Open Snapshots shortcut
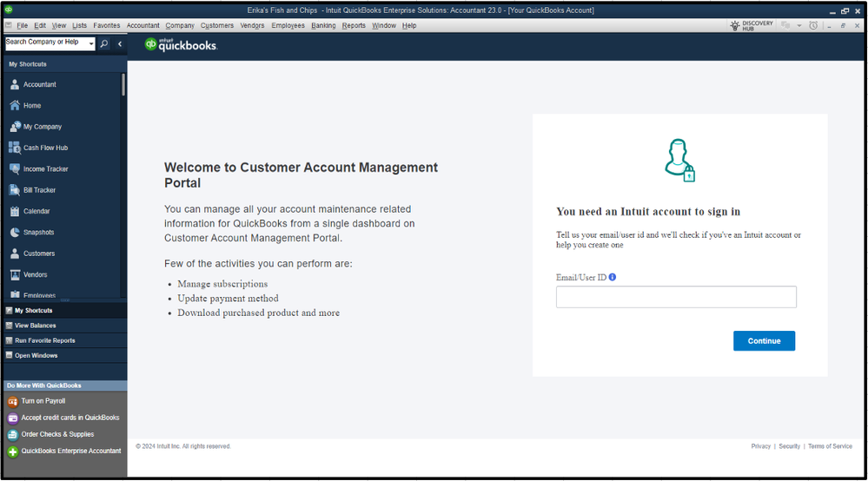Viewport: 868px width, 481px height. [x=32, y=232]
